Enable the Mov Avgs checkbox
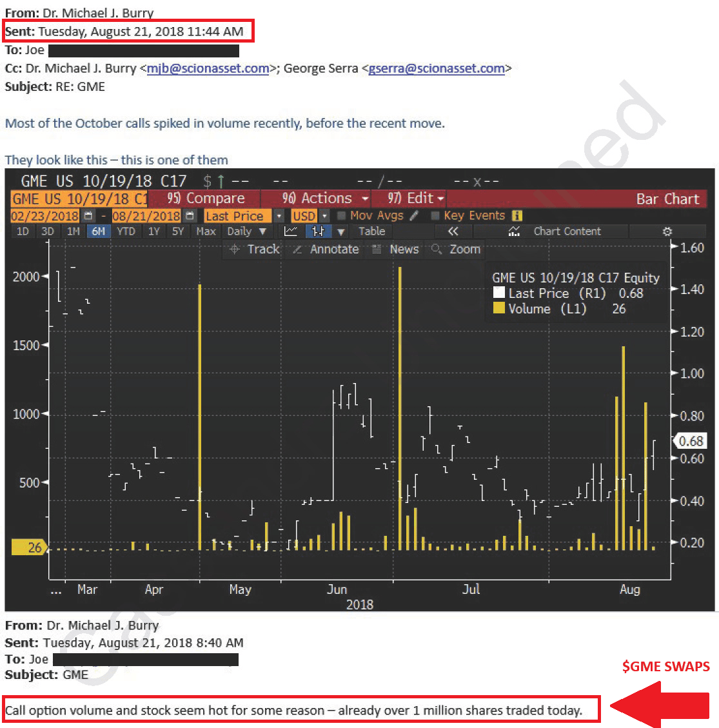719x728 pixels. click(341, 215)
